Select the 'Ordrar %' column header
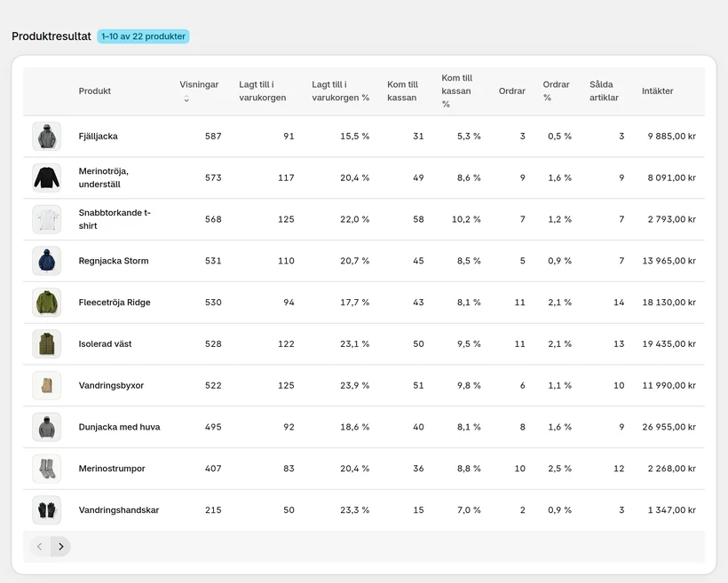Viewport: 728px width, 583px height. tap(557, 91)
